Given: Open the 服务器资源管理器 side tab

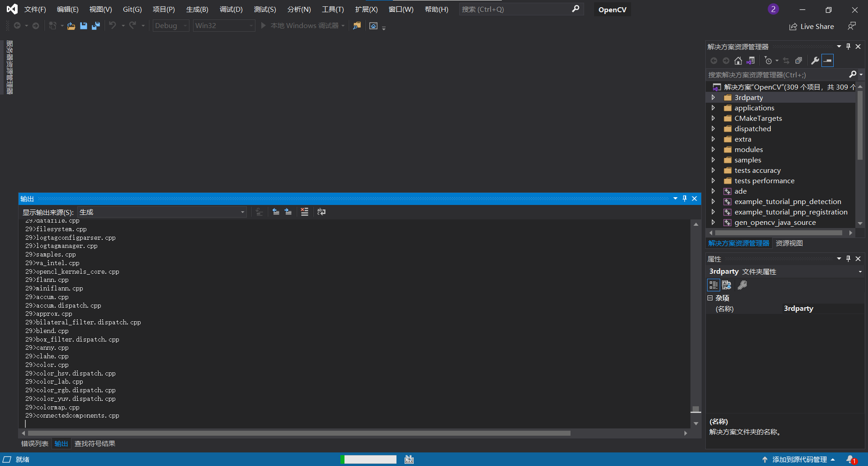Looking at the screenshot, I should 10,67.
